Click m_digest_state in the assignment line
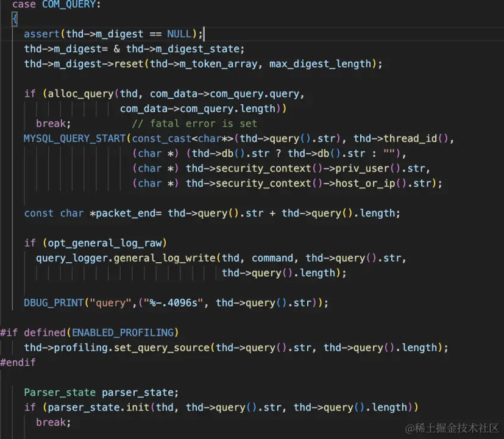504x439 pixels. tap(197, 49)
